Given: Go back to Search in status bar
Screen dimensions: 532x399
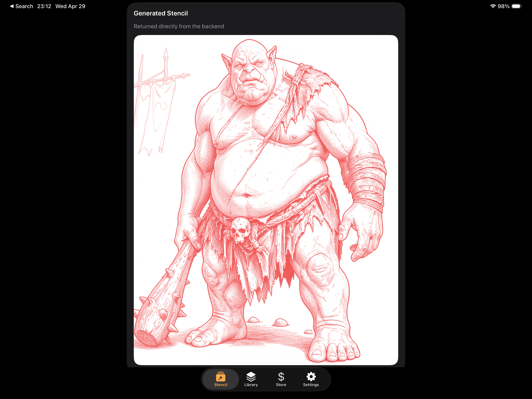Looking at the screenshot, I should tap(21, 6).
